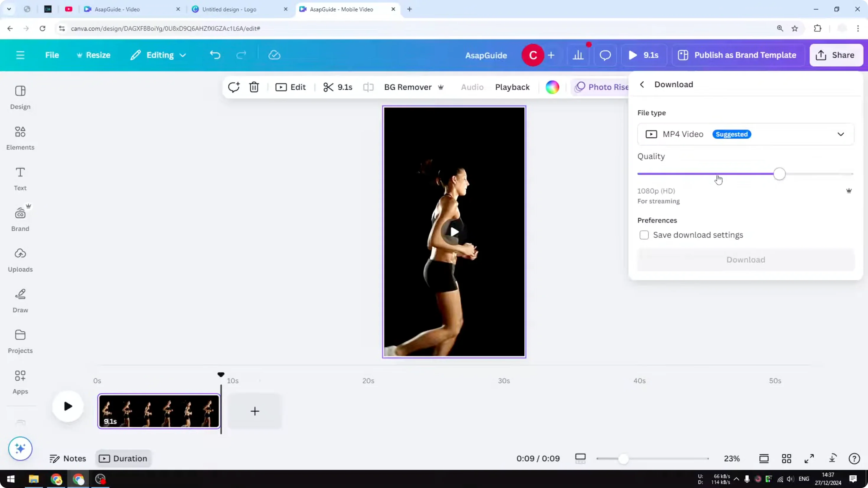Enable Save download settings
This screenshot has width=868, height=488.
644,235
